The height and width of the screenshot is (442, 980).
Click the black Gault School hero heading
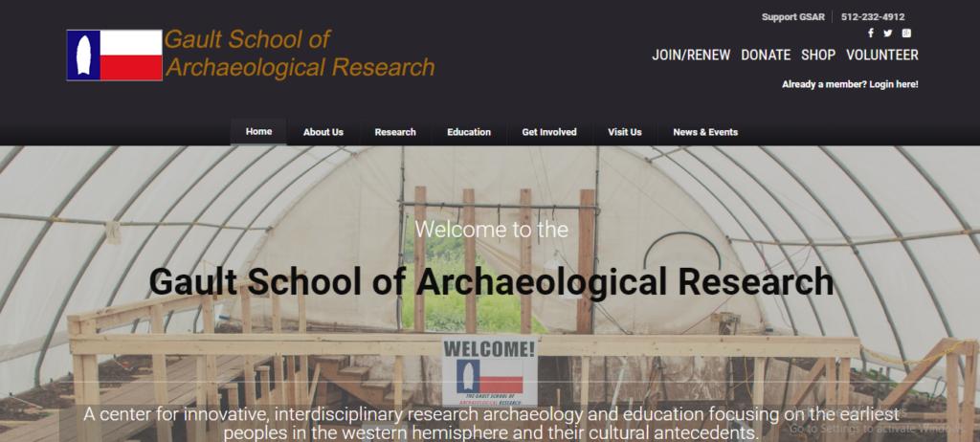491,282
